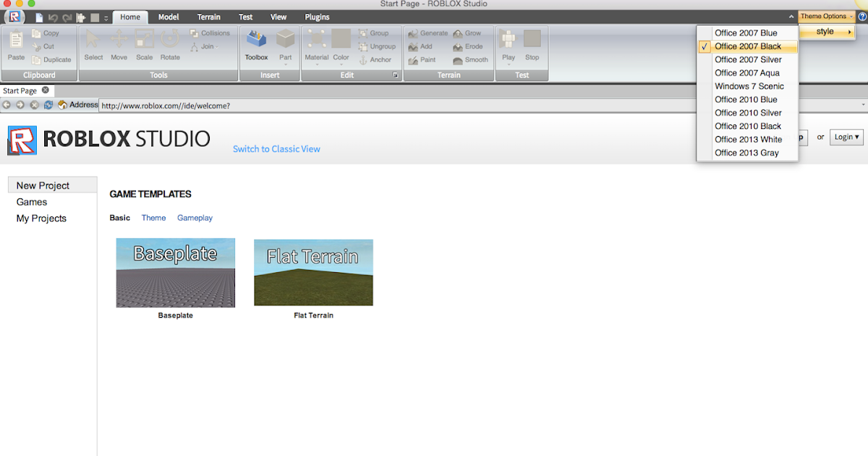Open My Projects in the left sidebar
The image size is (868, 456).
41,218
